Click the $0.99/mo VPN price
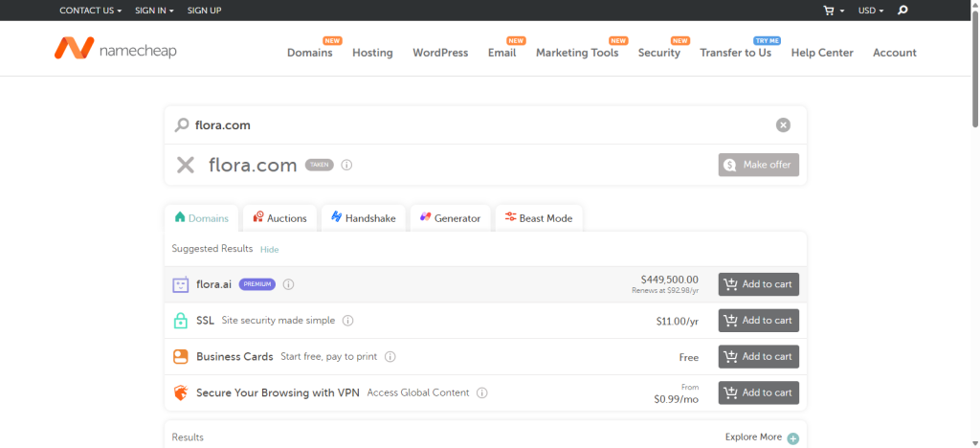 [677, 398]
